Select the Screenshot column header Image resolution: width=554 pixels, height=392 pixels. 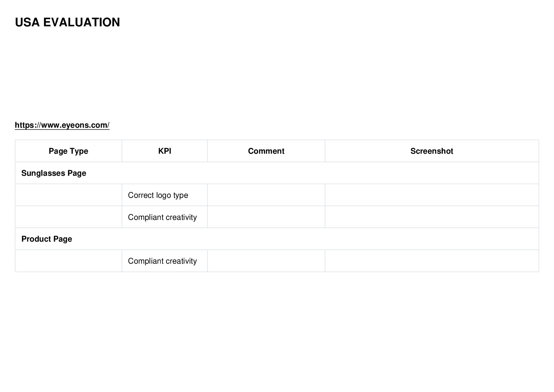432,151
